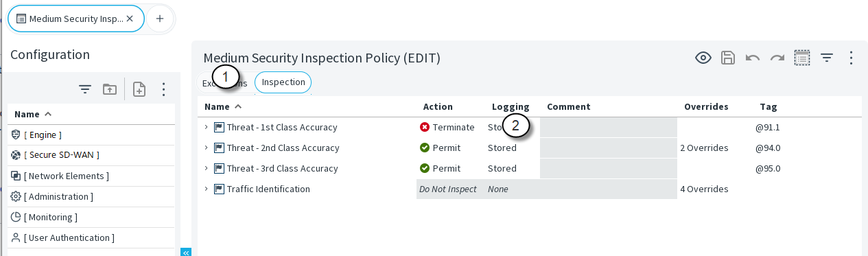Open the policy toolbar three-dot menu
868x256 pixels.
(851, 58)
